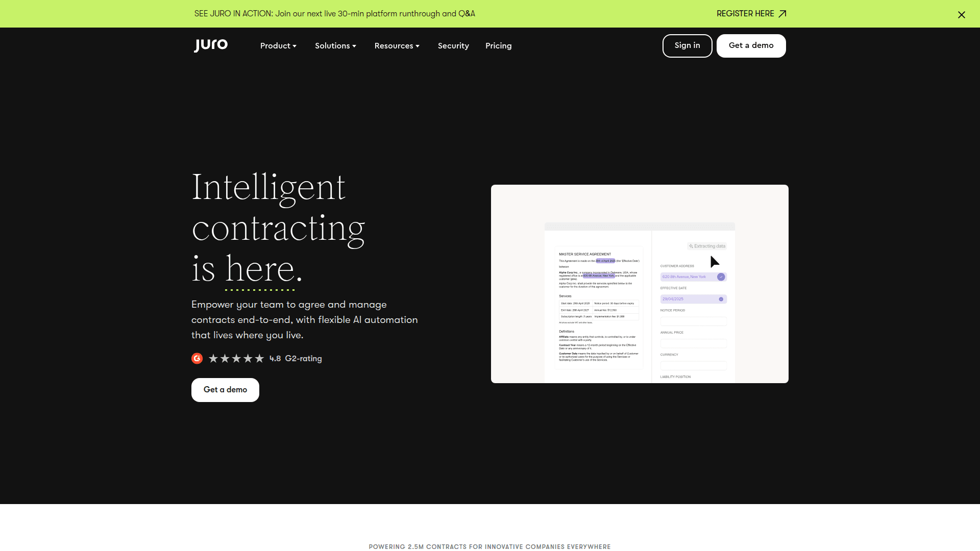Close the announcement banner
This screenshot has width=980, height=551.
[x=961, y=15]
